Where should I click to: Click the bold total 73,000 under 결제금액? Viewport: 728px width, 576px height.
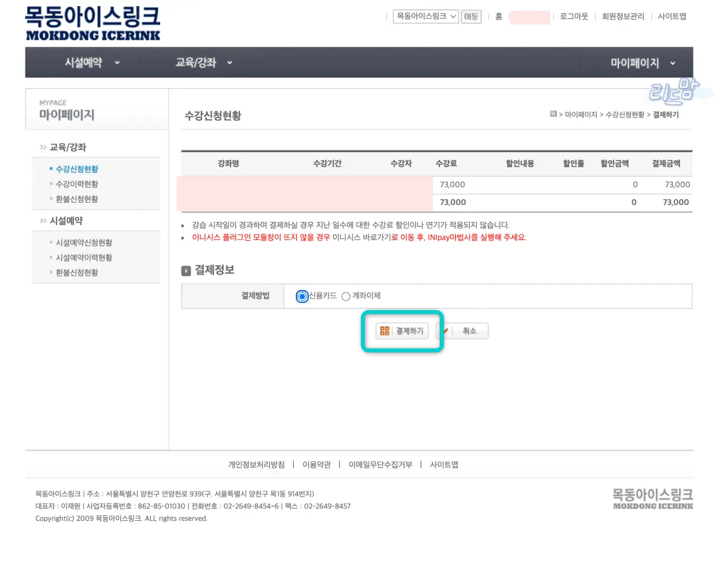click(x=676, y=203)
